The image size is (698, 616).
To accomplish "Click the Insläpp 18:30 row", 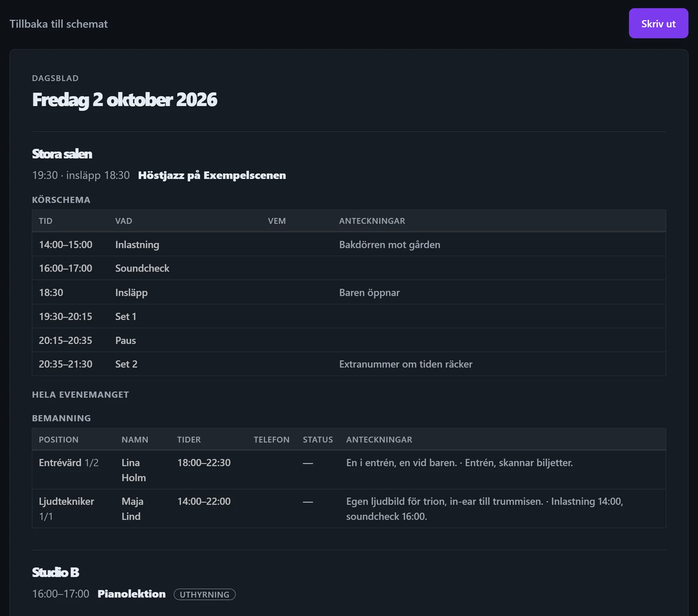I will pyautogui.click(x=349, y=292).
